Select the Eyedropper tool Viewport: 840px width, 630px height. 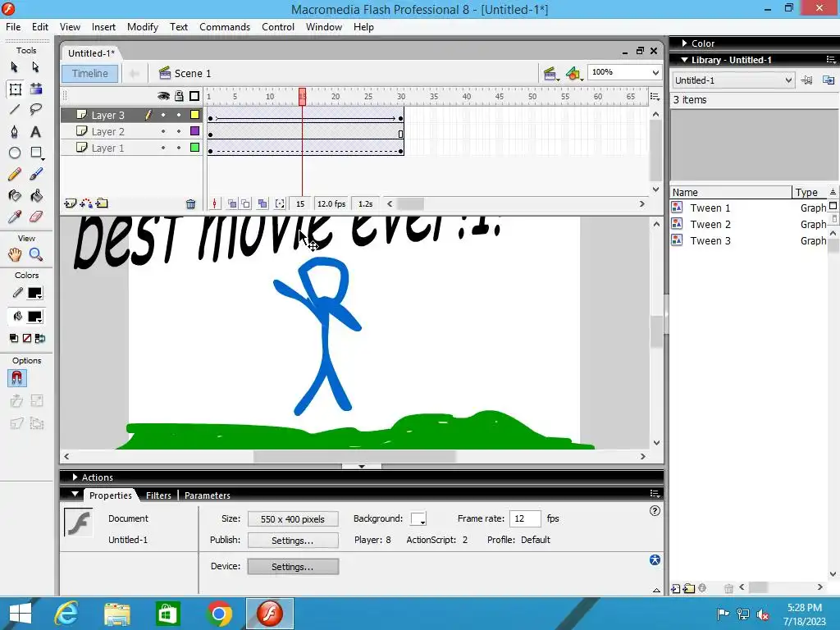[15, 217]
